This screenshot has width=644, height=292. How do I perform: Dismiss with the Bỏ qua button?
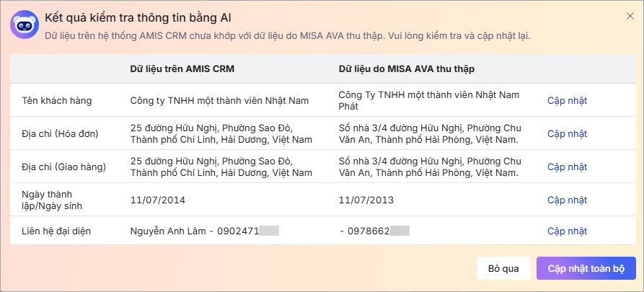point(503,269)
